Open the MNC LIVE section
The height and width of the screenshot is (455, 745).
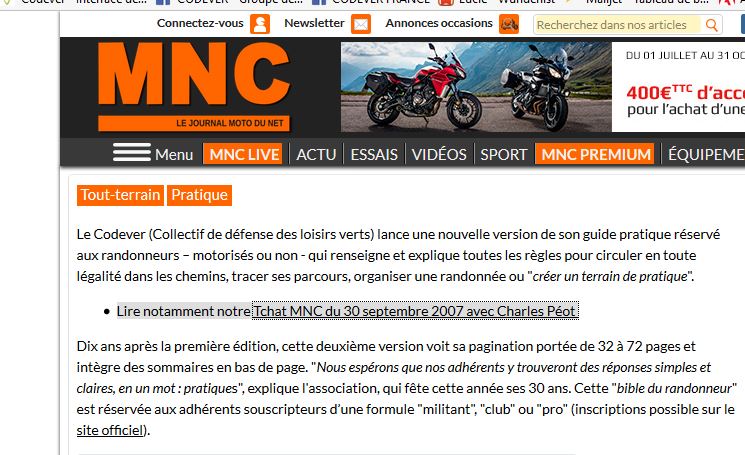(244, 154)
